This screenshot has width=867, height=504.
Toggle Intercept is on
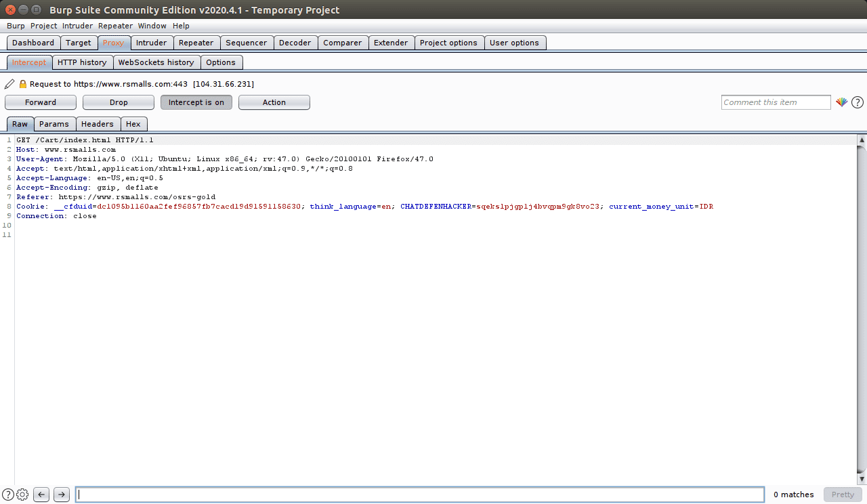[x=196, y=102]
